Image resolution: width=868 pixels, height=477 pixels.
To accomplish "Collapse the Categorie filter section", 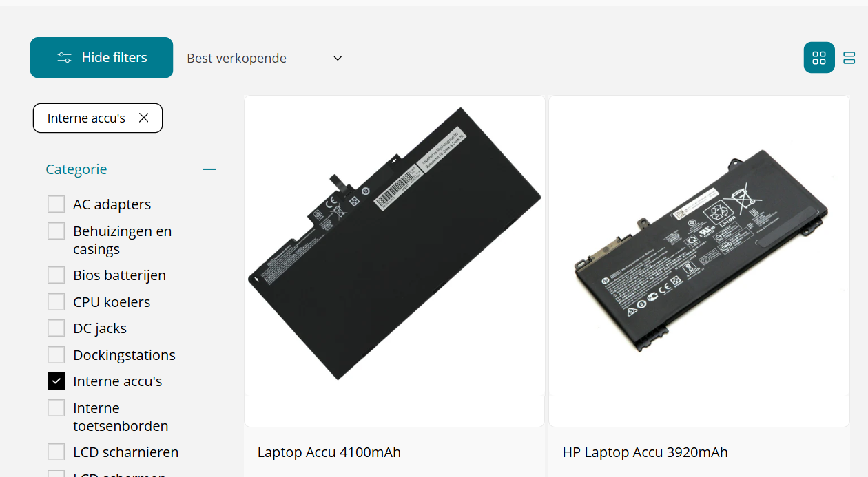I will (x=209, y=169).
